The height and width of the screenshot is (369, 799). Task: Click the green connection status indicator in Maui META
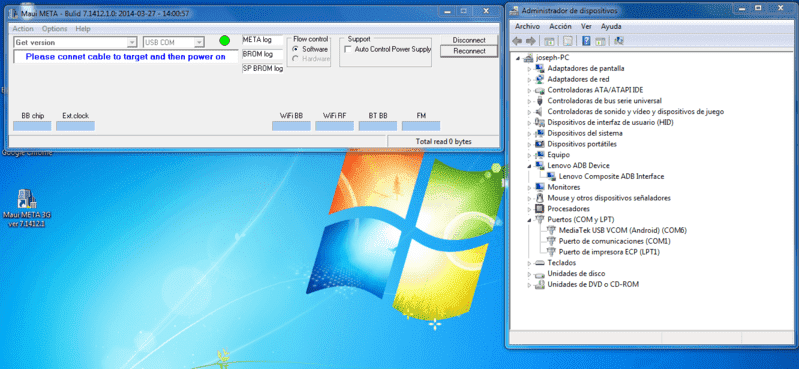tap(224, 41)
